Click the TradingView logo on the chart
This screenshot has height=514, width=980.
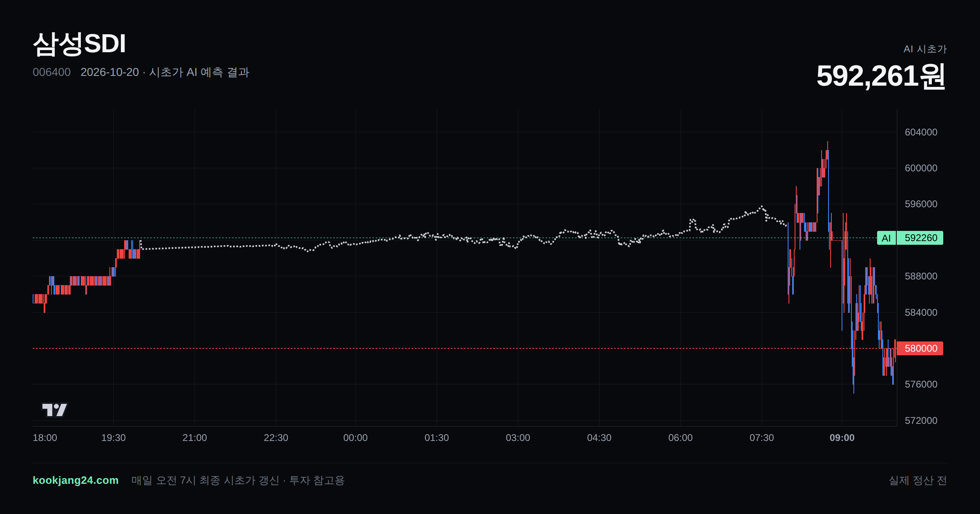pos(55,410)
